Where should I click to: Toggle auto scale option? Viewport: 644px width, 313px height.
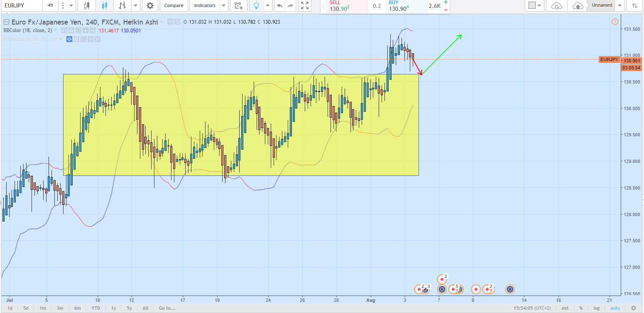(615, 308)
